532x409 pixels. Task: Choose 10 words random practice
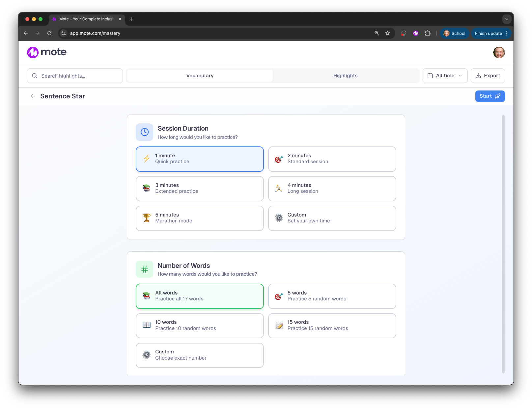pos(200,325)
